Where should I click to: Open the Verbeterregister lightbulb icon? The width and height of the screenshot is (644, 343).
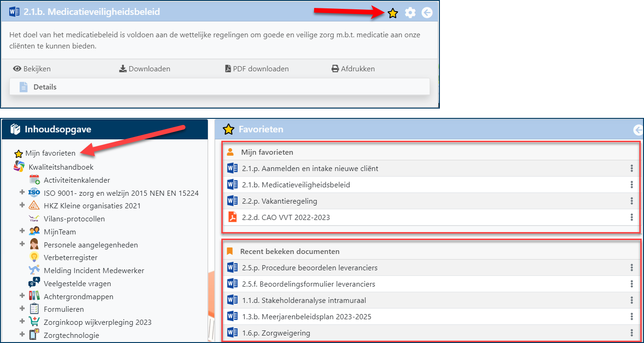pyautogui.click(x=34, y=257)
